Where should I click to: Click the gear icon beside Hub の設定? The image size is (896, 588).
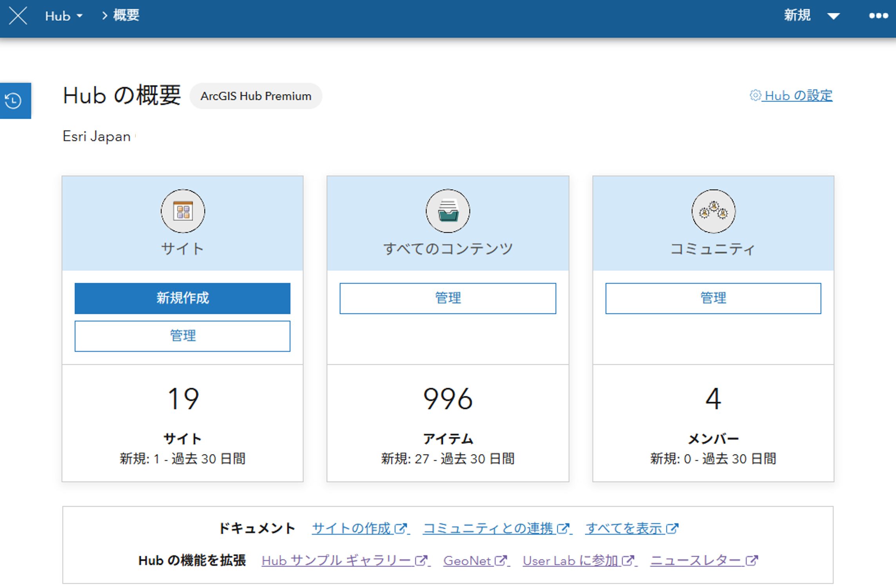[x=755, y=95]
